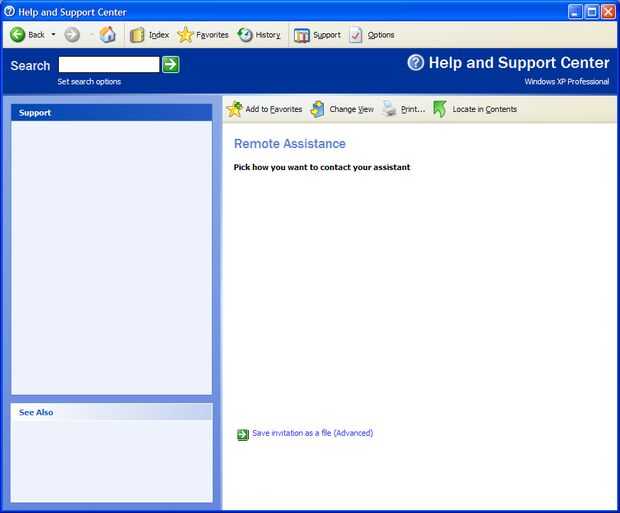Open the Support toolbar icon
The image size is (620, 513).
302,36
